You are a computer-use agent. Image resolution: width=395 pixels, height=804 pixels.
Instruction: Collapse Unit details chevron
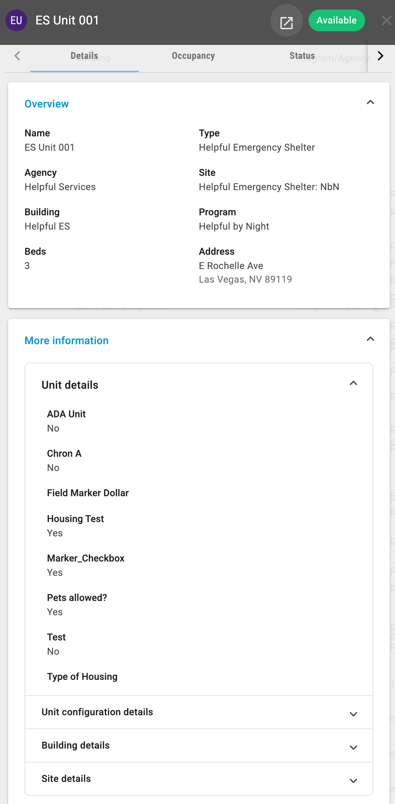(x=353, y=384)
